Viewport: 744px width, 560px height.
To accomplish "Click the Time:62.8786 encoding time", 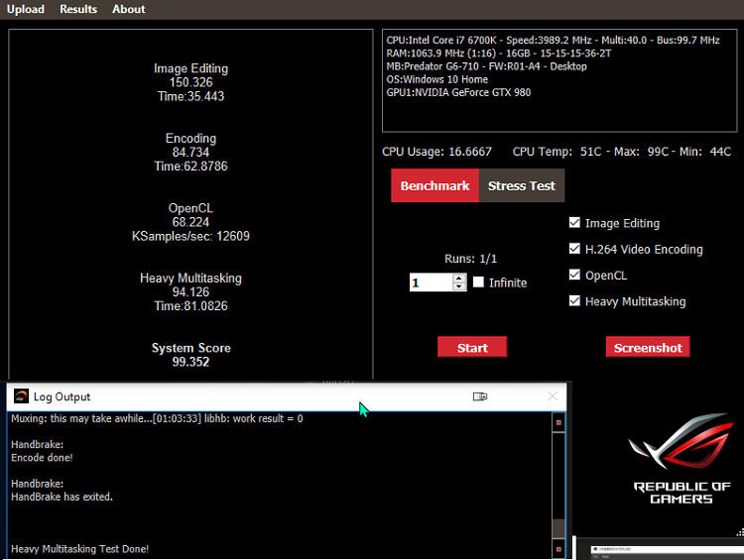I will pyautogui.click(x=190, y=167).
